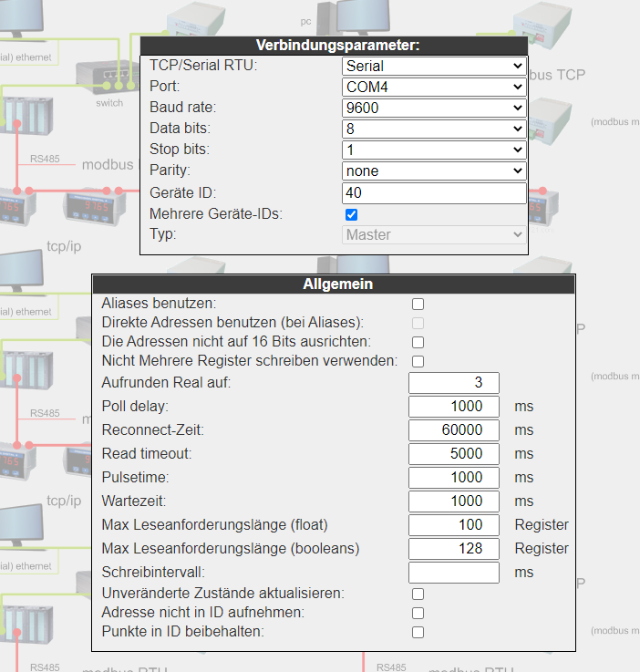The width and height of the screenshot is (640, 672).
Task: Toggle Direkte Adressen benutzen checkbox
Action: (x=418, y=323)
